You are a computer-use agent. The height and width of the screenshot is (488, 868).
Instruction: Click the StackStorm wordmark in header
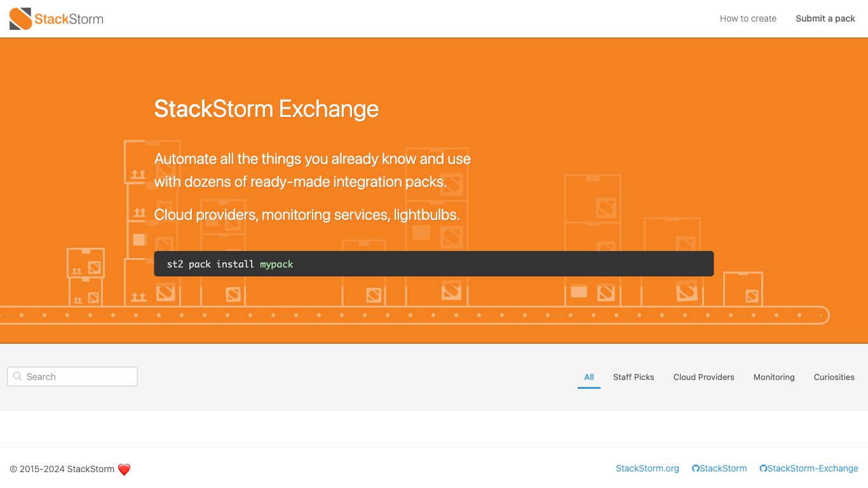pyautogui.click(x=69, y=19)
